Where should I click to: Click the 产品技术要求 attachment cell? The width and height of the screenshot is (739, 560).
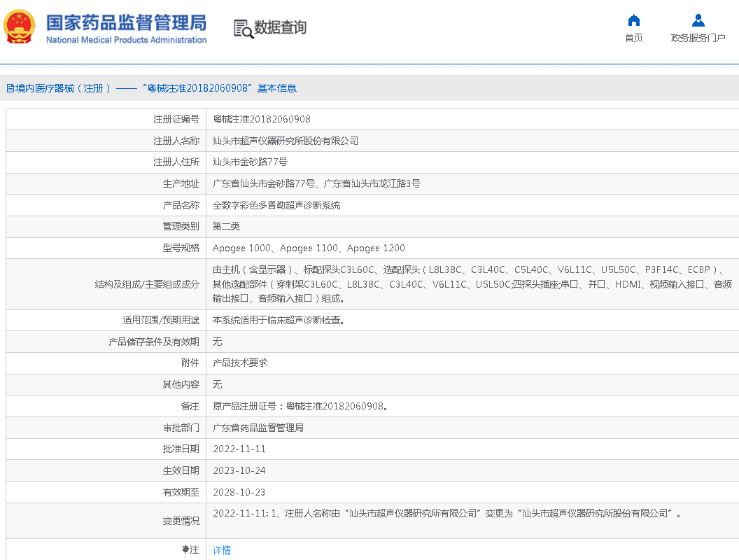pyautogui.click(x=240, y=363)
